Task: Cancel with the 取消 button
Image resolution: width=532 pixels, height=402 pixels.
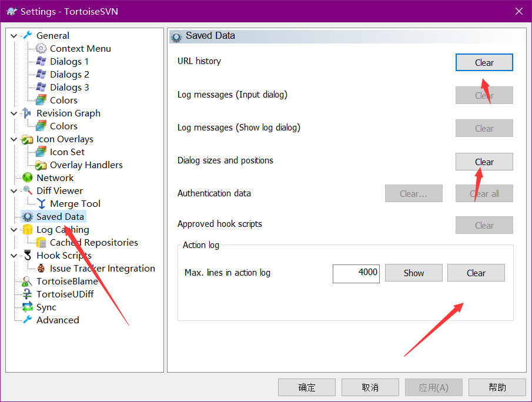Action: [x=370, y=387]
